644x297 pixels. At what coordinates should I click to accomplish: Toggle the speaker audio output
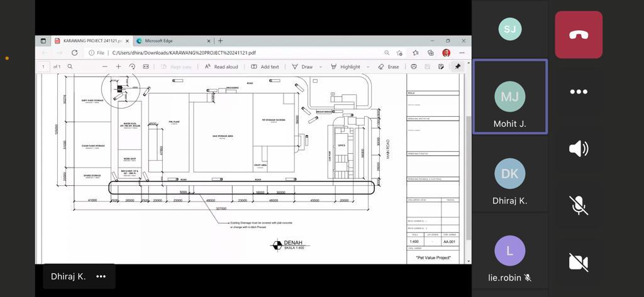(578, 148)
